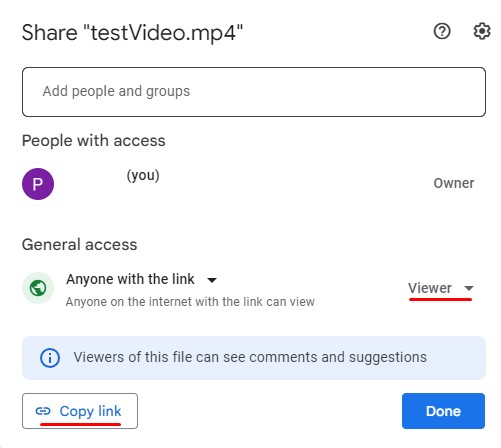This screenshot has width=501, height=448.
Task: Click the Share "testVideo.mp4" title
Action: (x=132, y=33)
